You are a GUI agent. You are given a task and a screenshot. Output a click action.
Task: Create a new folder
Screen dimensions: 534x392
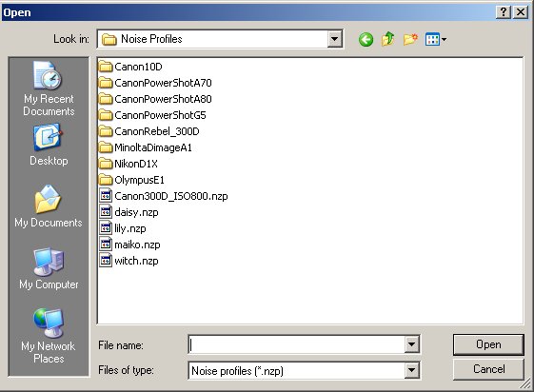410,39
